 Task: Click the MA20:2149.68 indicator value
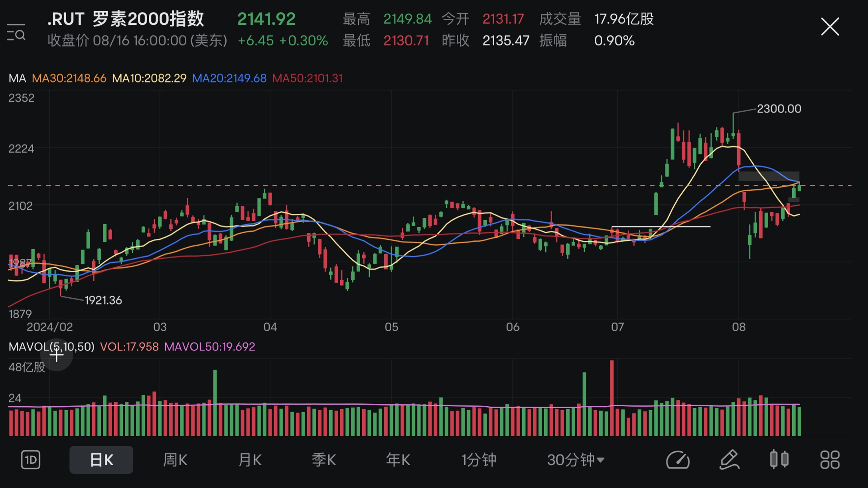click(229, 78)
